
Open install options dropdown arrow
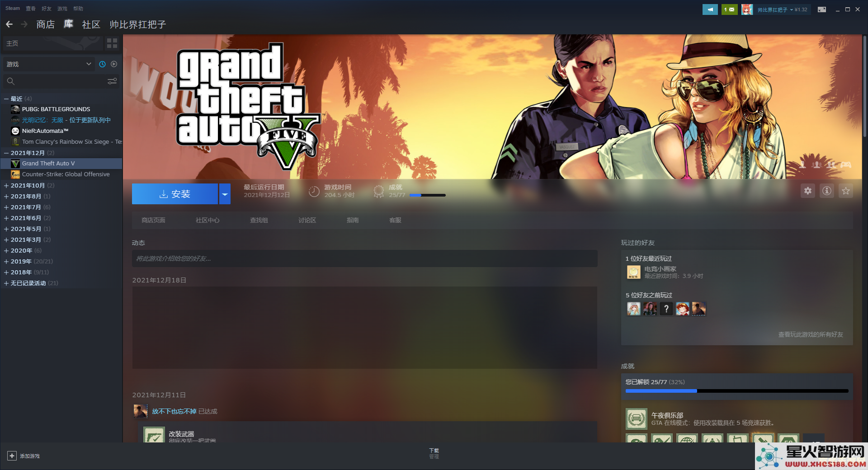point(225,194)
